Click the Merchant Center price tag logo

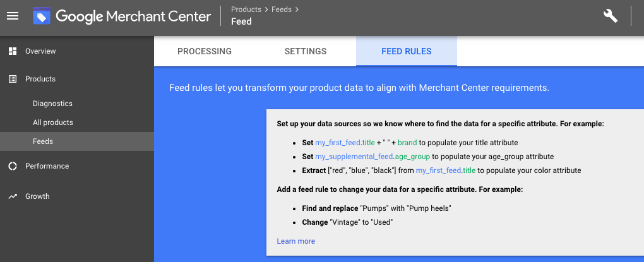click(42, 17)
